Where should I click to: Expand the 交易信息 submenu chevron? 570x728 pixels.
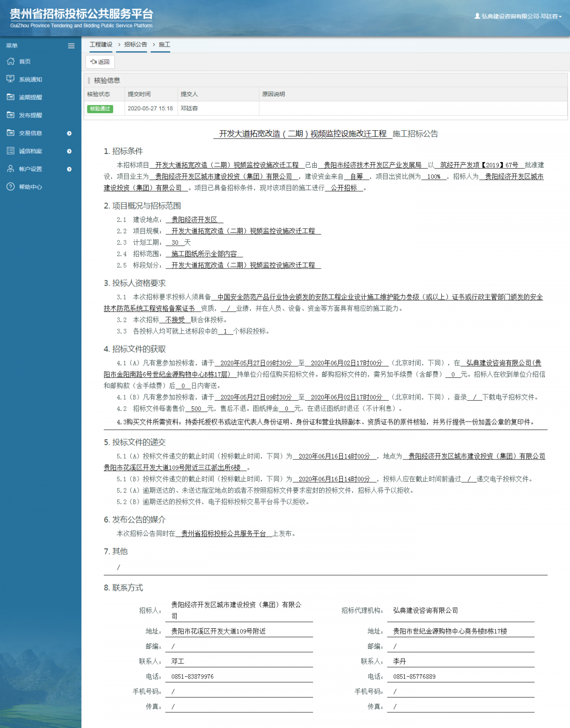tap(70, 133)
